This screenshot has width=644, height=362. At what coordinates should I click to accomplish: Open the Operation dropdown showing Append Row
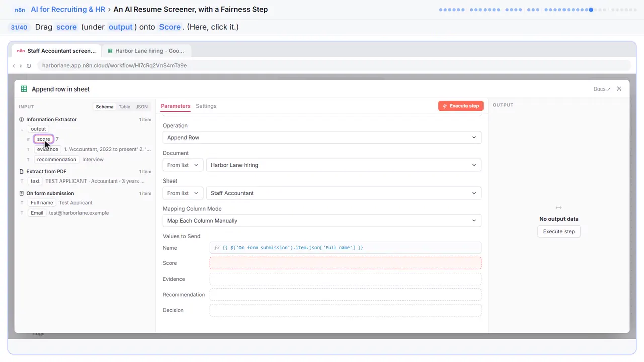pyautogui.click(x=322, y=138)
